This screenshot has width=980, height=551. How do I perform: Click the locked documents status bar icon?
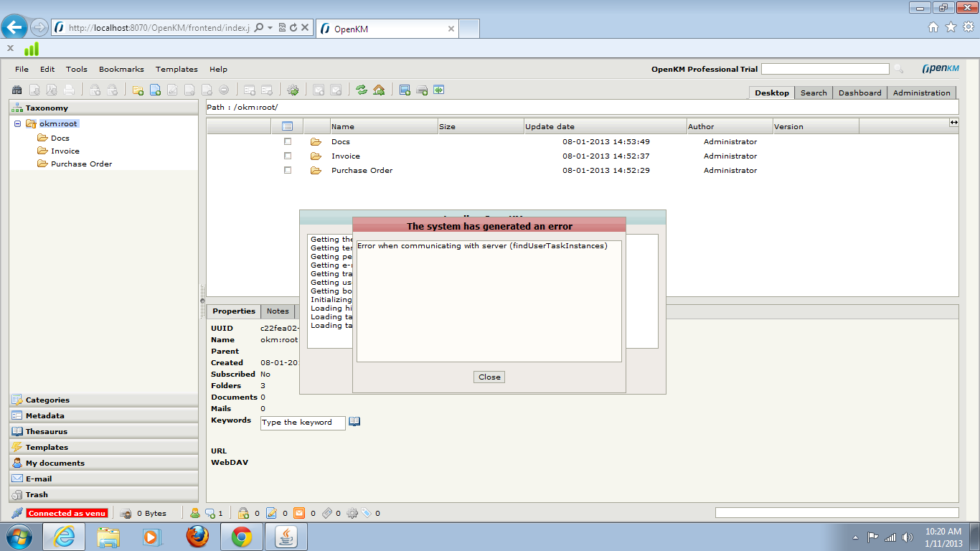click(x=243, y=513)
